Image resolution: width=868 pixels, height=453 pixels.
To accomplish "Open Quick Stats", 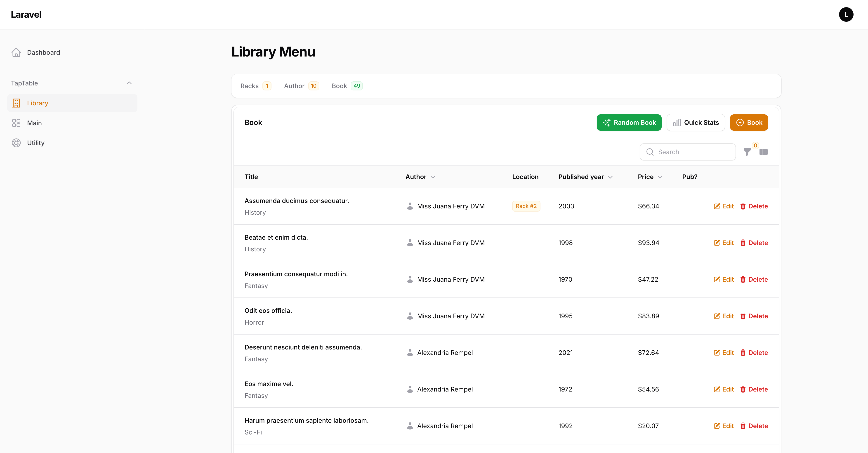I will click(696, 123).
